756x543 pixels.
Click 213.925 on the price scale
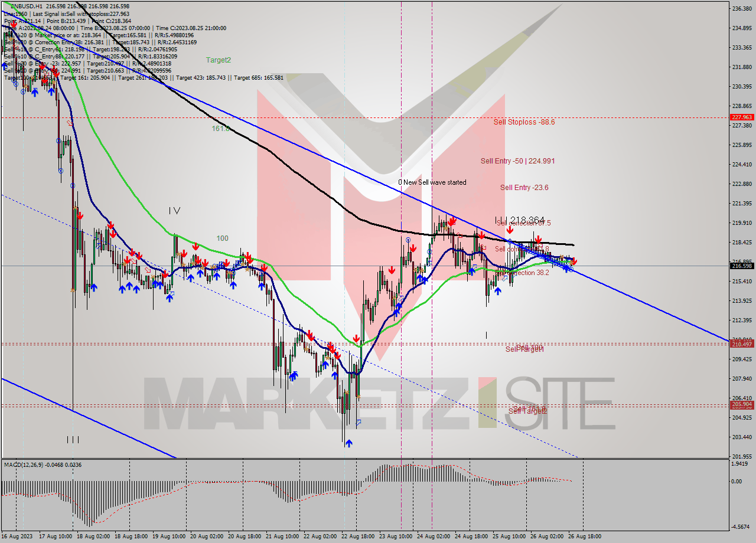(741, 301)
